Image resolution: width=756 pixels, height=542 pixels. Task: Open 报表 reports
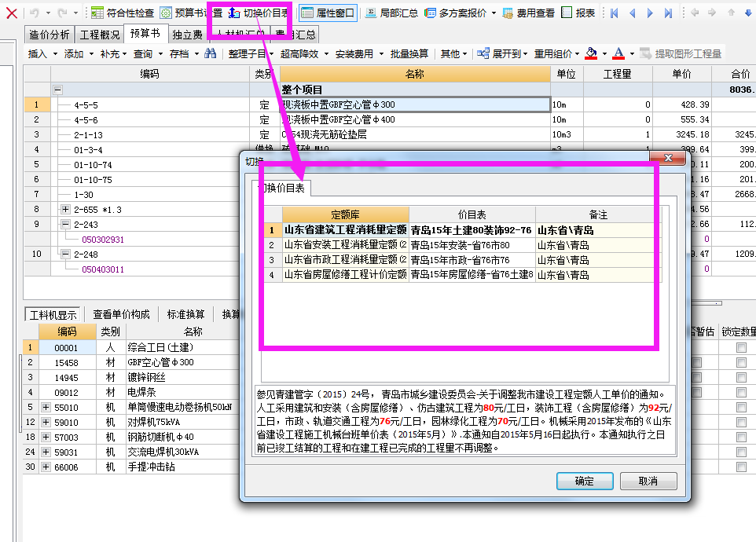[578, 13]
